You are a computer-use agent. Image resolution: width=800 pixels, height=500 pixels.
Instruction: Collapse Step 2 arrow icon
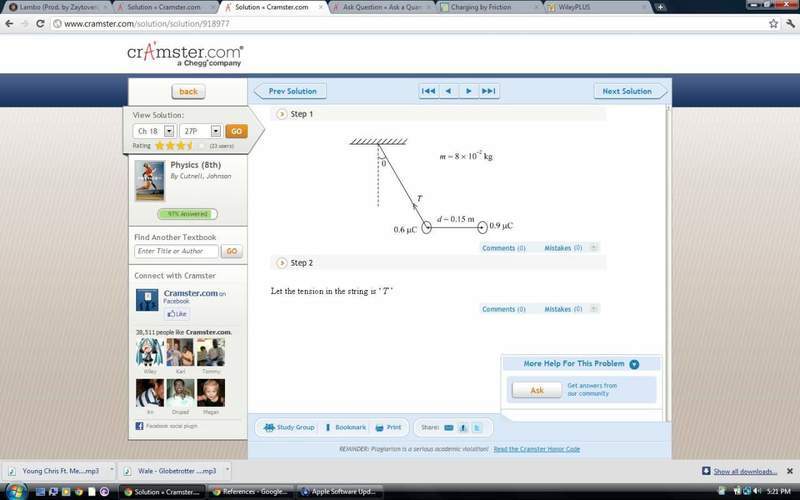point(281,263)
